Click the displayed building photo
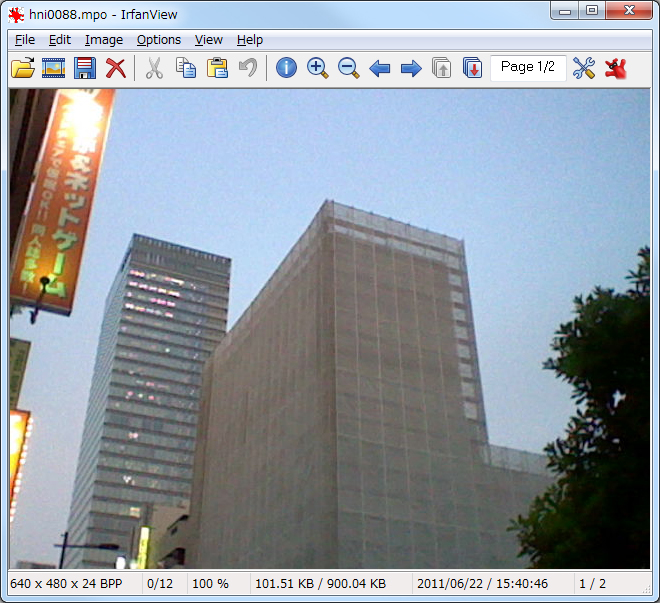This screenshot has width=660, height=603. click(x=330, y=329)
